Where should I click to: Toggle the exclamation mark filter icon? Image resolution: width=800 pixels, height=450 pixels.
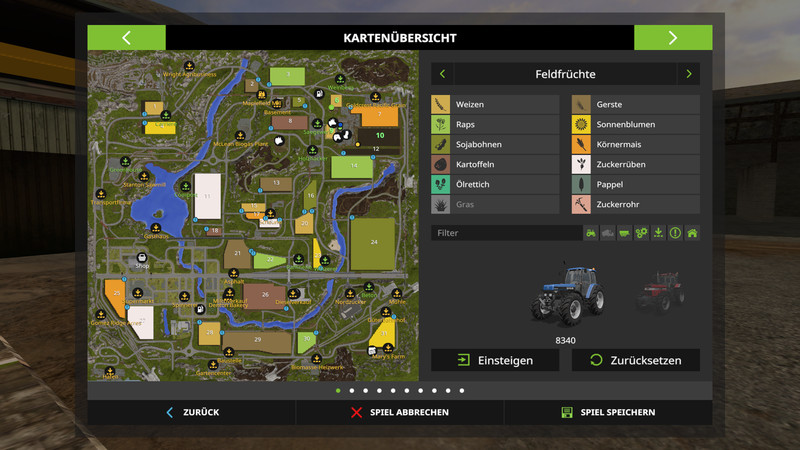point(675,233)
